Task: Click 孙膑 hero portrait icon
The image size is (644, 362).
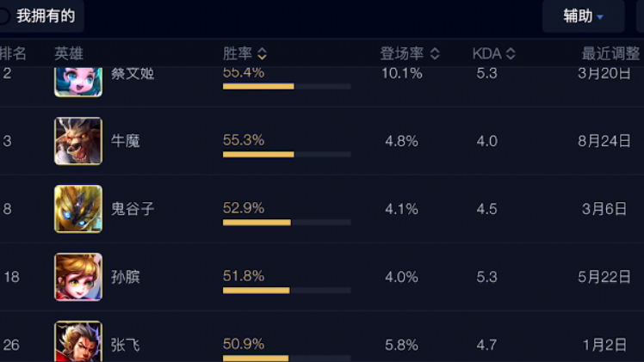Action: tap(78, 277)
